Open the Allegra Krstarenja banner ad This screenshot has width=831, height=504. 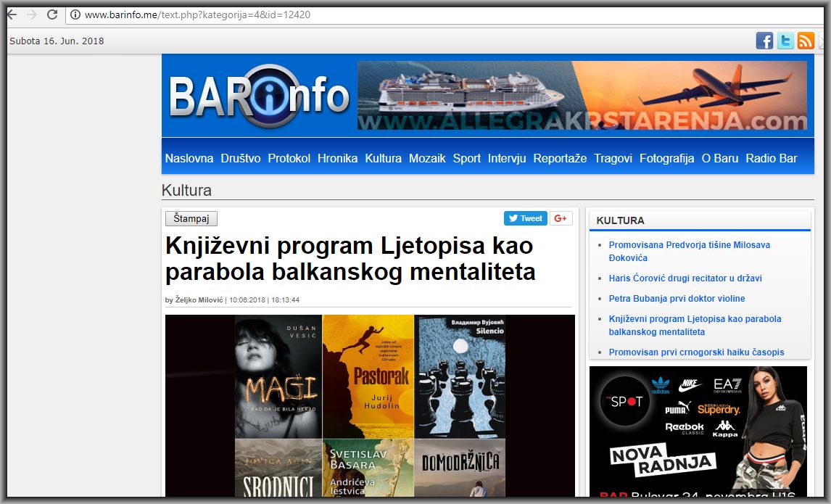582,96
